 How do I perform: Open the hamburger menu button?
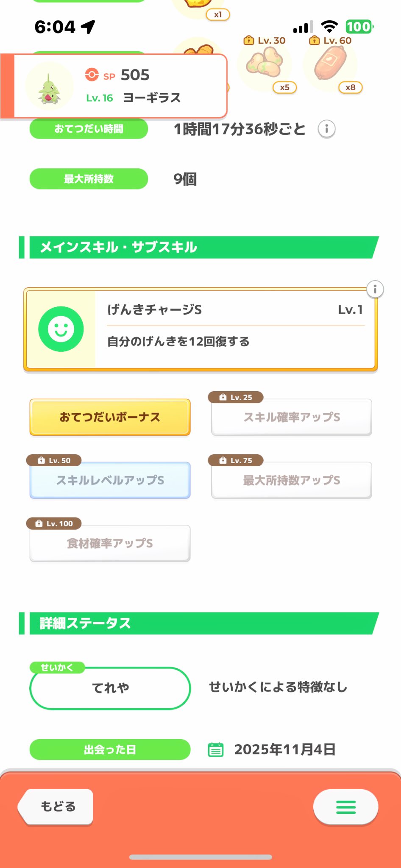[x=345, y=807]
